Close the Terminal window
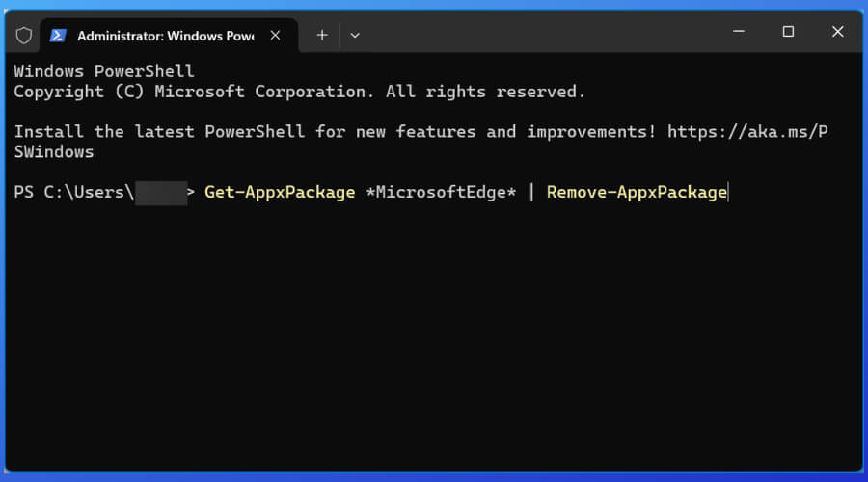Image resolution: width=868 pixels, height=482 pixels. click(837, 32)
